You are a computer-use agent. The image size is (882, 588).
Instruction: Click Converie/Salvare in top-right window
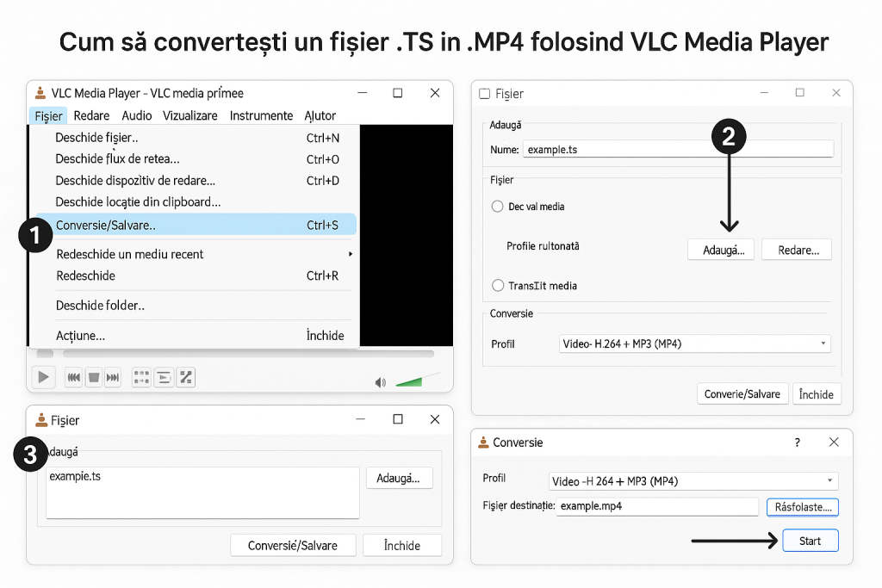tap(742, 394)
